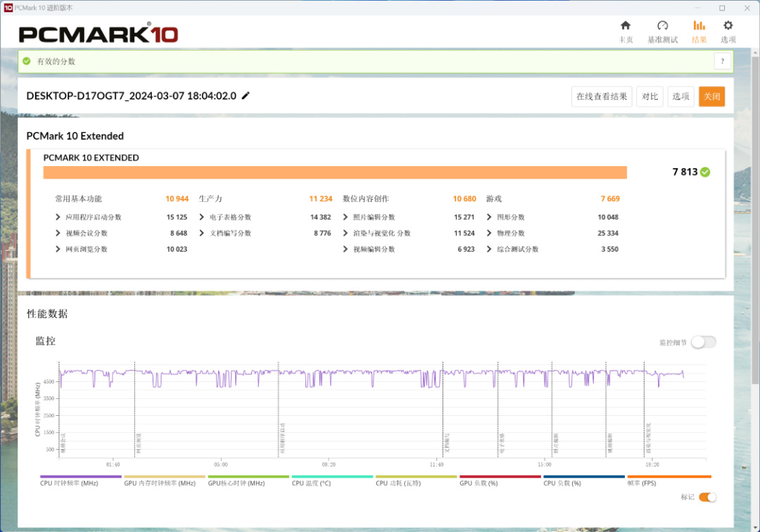This screenshot has width=760, height=532.
Task: Click the green checkmark beside 7 813 score
Action: click(705, 172)
